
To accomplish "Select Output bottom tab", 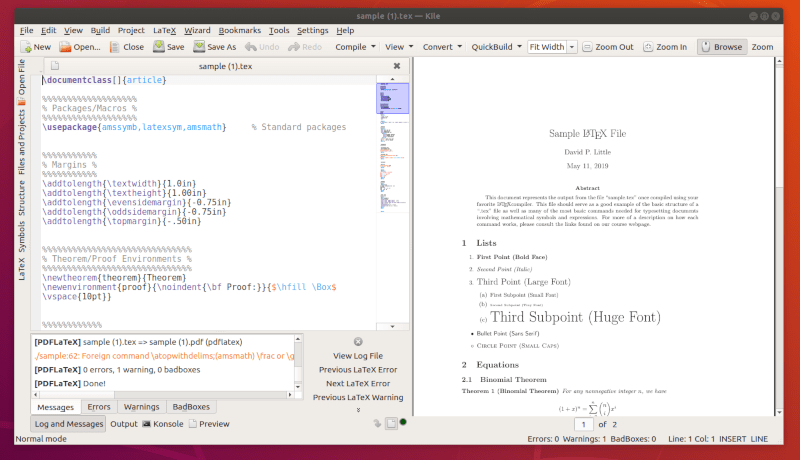I will tap(124, 424).
